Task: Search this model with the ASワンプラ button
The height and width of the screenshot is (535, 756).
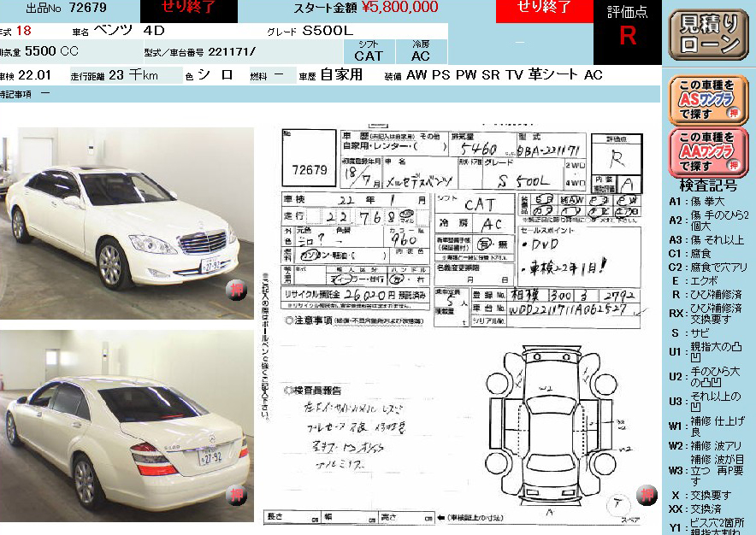Action: click(708, 100)
